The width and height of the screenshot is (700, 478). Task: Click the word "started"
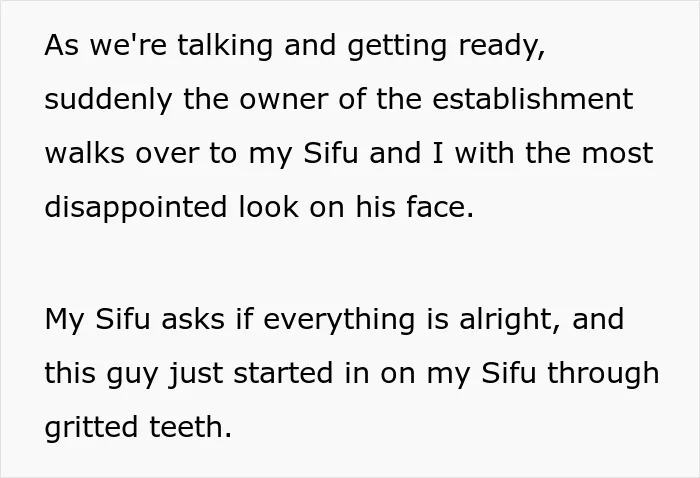pos(283,373)
